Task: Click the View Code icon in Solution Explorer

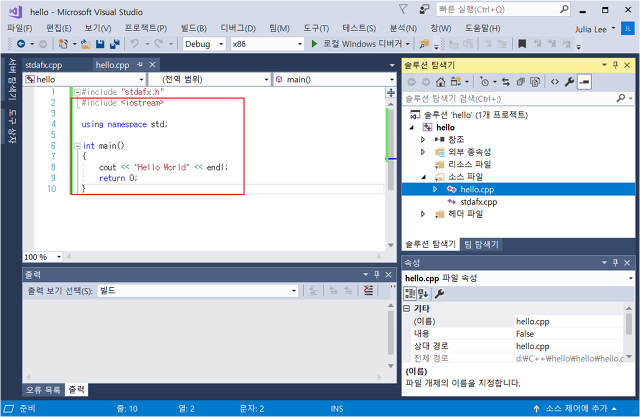Action: pyautogui.click(x=555, y=82)
